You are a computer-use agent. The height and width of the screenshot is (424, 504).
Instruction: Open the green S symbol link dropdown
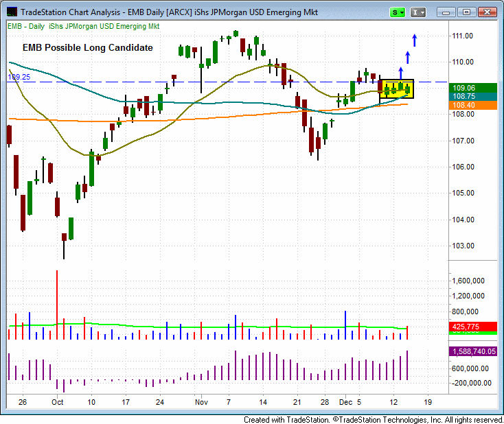(398, 12)
